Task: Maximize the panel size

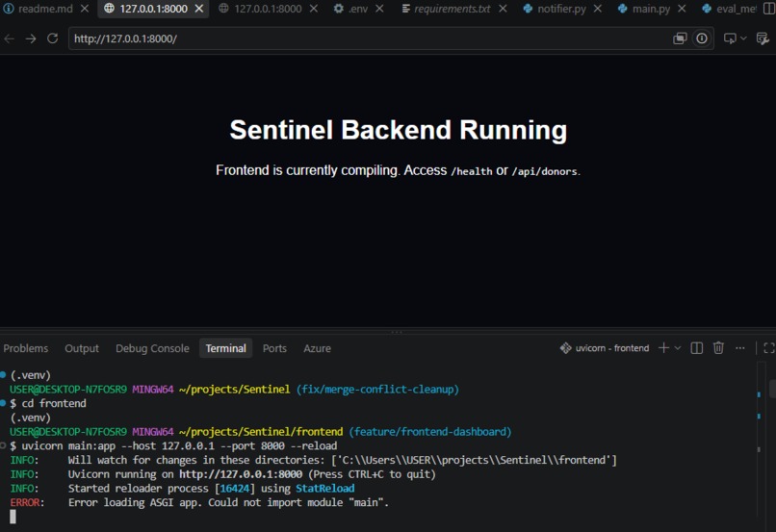Action: [x=769, y=348]
